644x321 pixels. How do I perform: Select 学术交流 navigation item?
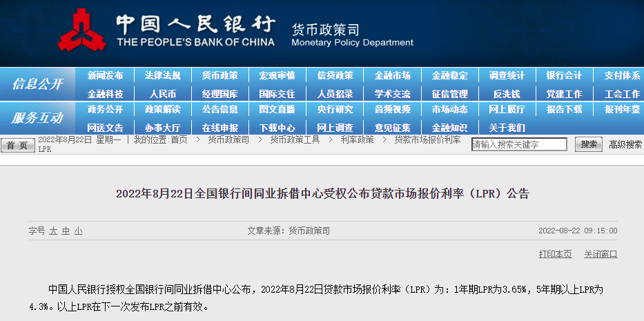click(x=392, y=94)
